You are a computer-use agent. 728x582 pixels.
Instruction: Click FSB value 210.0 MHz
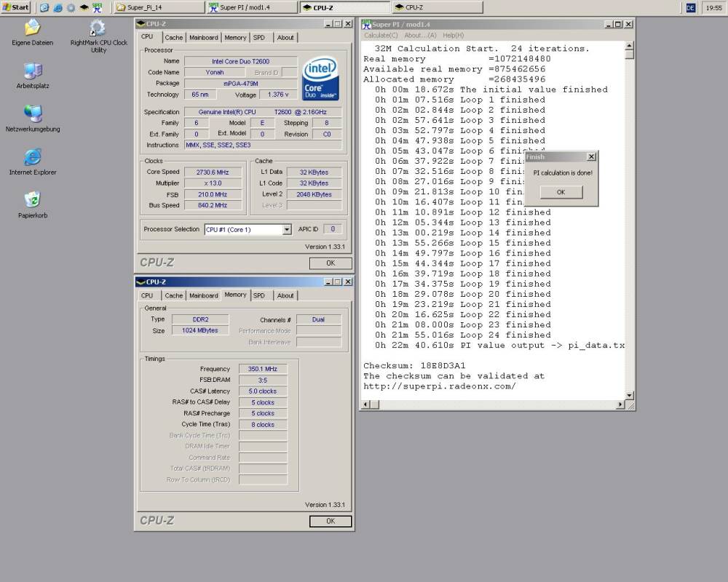(x=213, y=194)
